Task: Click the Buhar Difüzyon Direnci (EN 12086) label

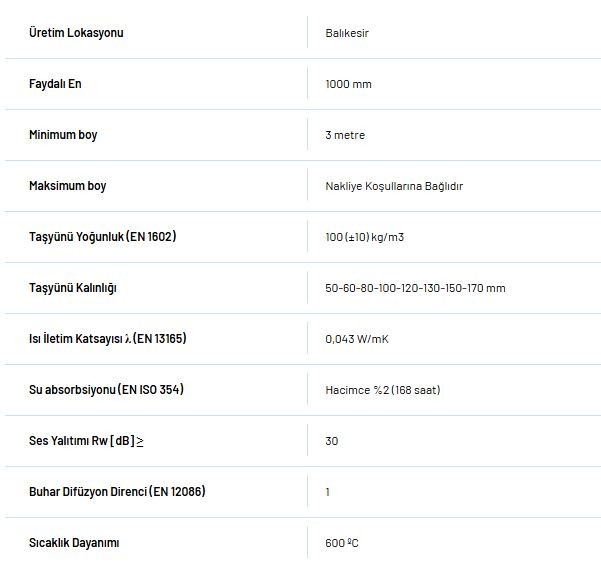Action: (x=118, y=492)
